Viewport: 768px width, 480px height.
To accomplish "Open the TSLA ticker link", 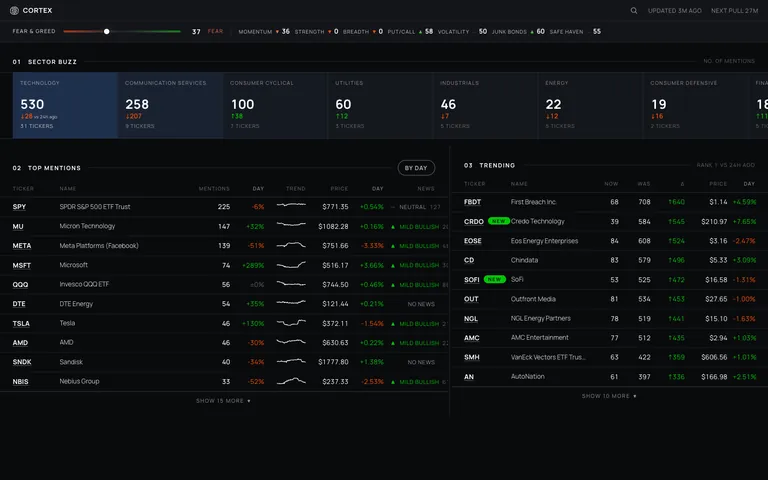I will point(21,323).
